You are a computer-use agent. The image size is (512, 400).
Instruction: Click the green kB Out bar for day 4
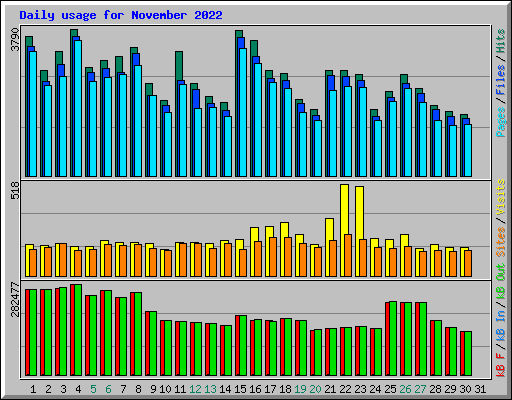coord(78,330)
